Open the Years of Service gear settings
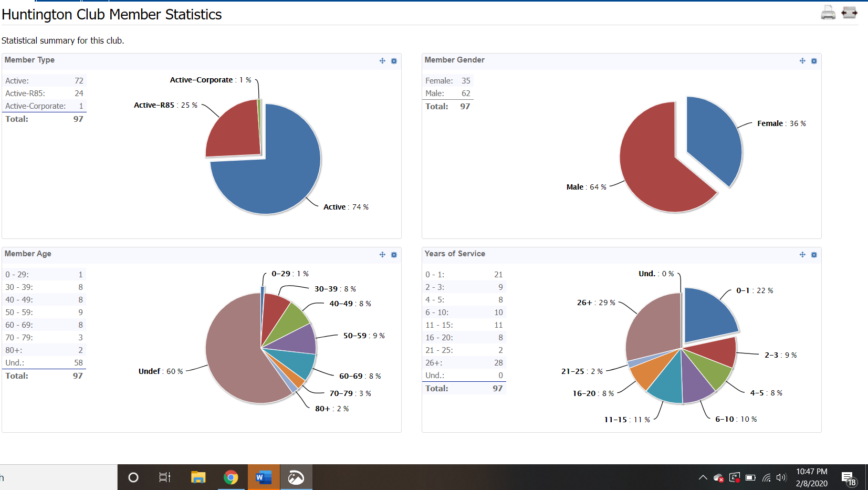 [x=814, y=255]
